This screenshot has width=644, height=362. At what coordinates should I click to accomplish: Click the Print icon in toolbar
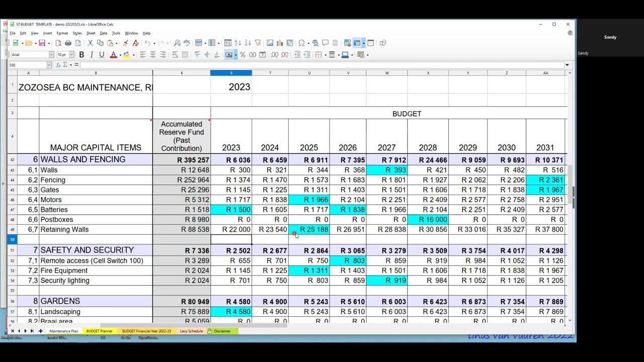pyautogui.click(x=68, y=43)
